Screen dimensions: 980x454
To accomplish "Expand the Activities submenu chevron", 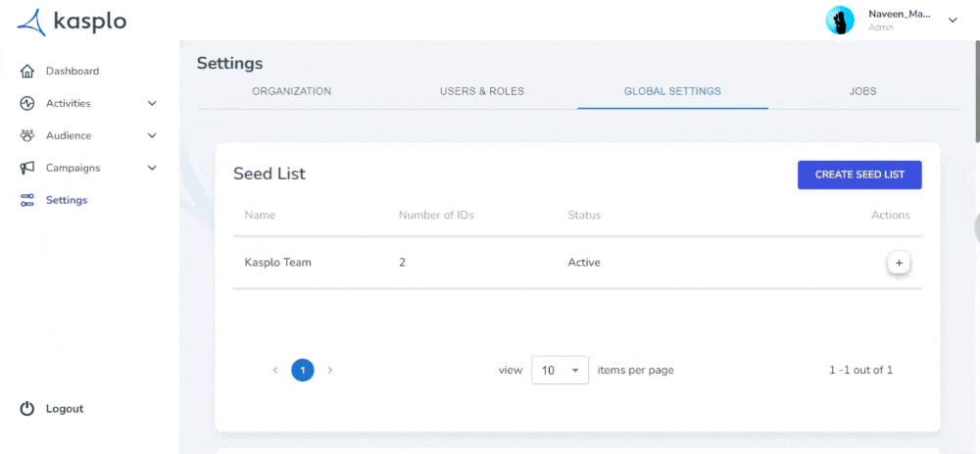I will click(x=152, y=103).
